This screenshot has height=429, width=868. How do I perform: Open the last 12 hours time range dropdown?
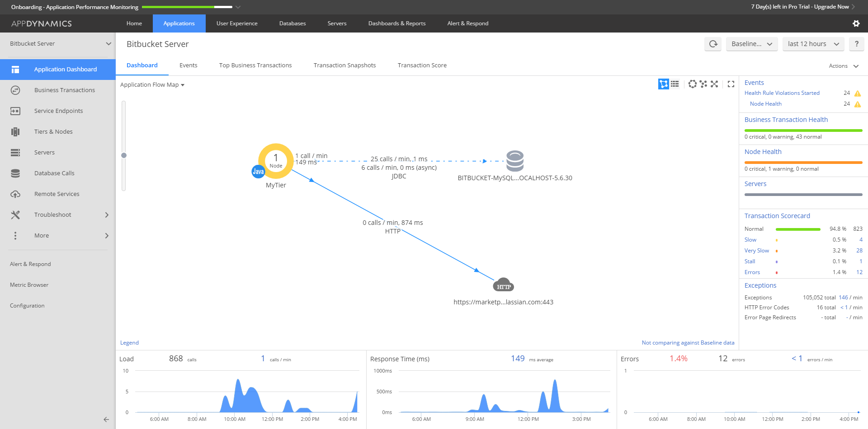point(813,44)
